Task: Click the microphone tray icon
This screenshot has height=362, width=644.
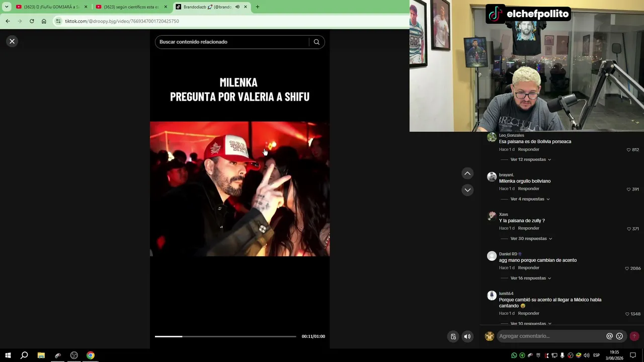Action: coord(562,355)
